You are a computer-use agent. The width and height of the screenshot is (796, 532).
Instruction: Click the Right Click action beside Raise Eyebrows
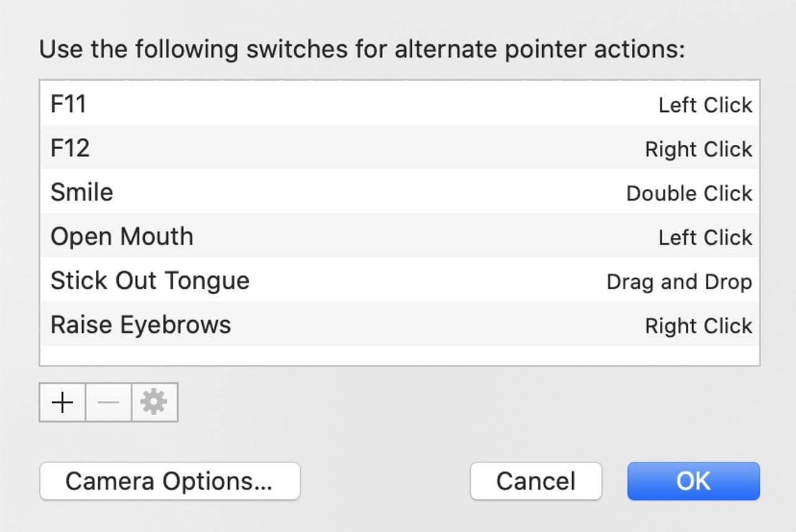tap(698, 326)
